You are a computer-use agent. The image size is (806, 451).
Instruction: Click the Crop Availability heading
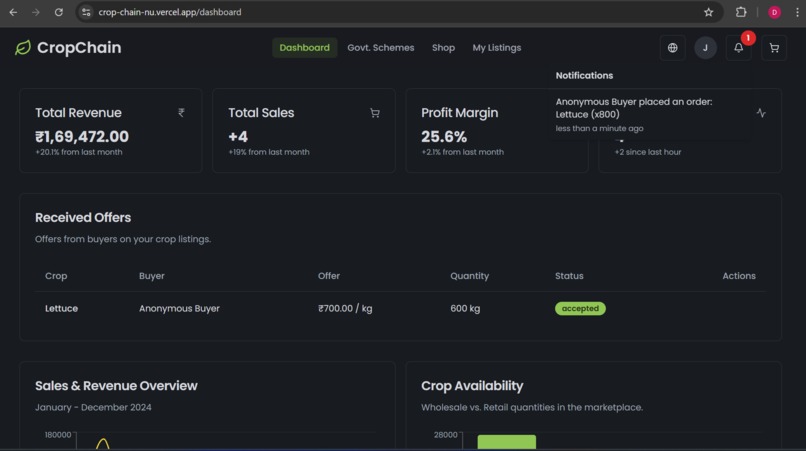tap(472, 386)
